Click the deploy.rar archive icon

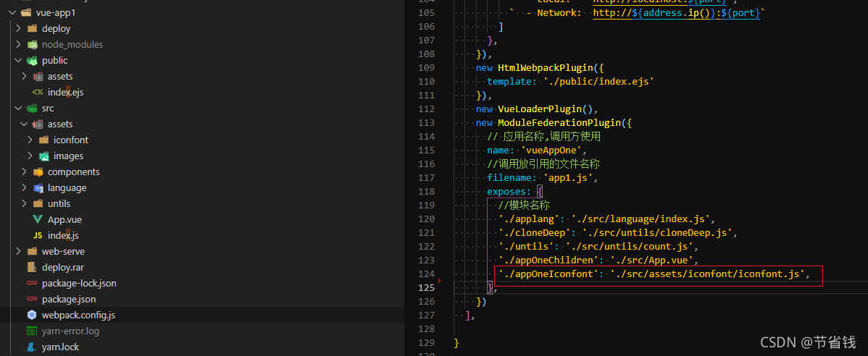[32, 268]
